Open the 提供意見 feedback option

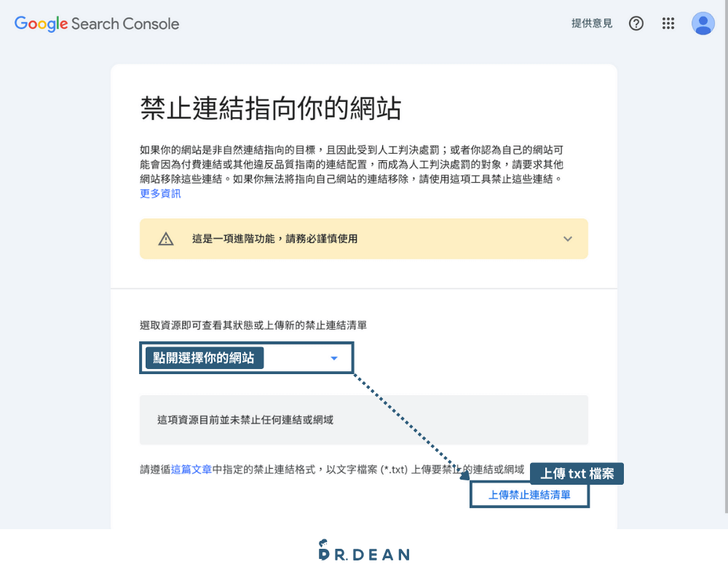pos(592,23)
